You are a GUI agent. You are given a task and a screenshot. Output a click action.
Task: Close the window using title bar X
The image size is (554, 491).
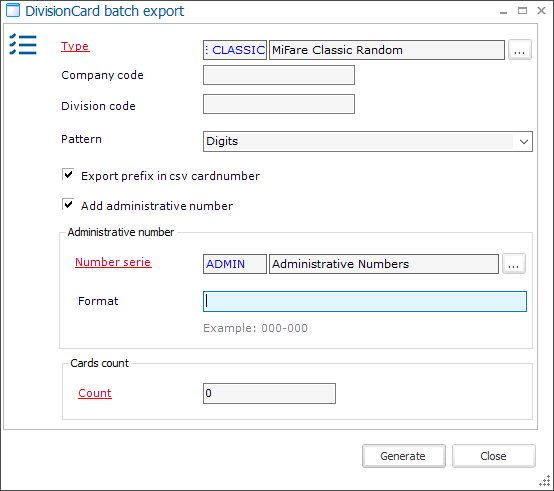tap(541, 11)
